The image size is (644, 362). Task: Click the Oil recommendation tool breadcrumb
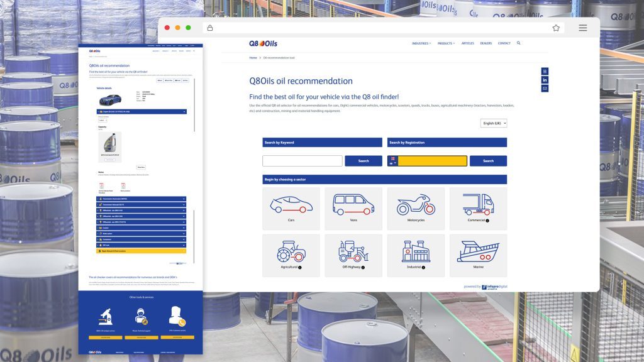pos(279,58)
